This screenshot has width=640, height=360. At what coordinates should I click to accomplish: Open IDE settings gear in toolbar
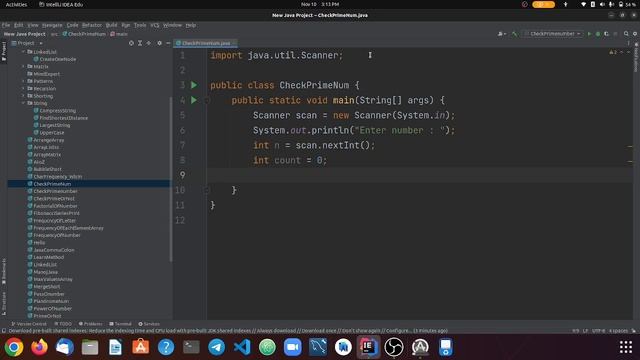pos(635,34)
